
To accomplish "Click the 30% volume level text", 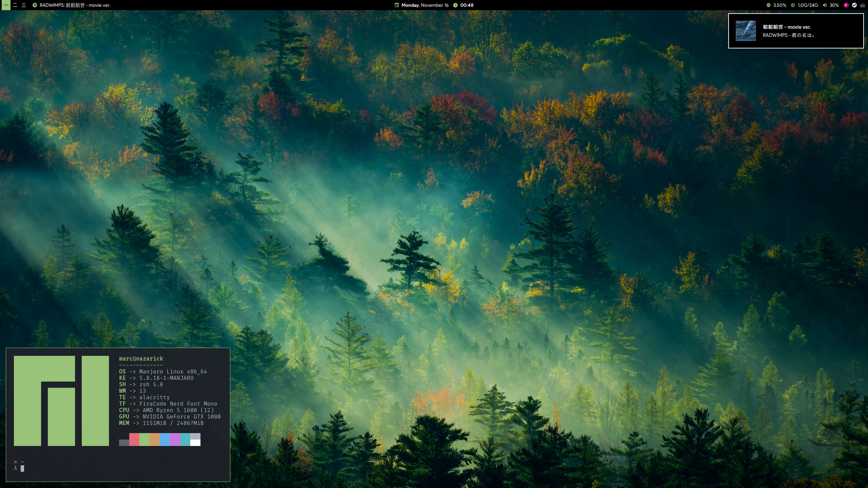I will click(834, 5).
